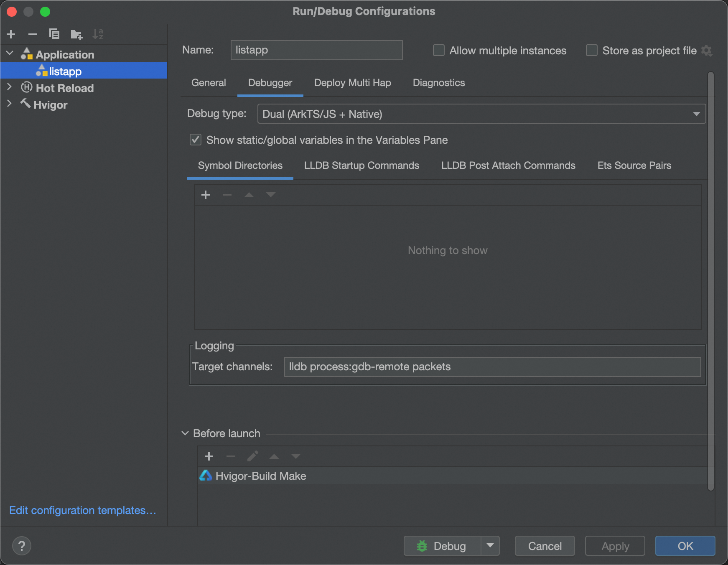The width and height of the screenshot is (728, 565).
Task: Select the Debugger tab
Action: pyautogui.click(x=270, y=83)
